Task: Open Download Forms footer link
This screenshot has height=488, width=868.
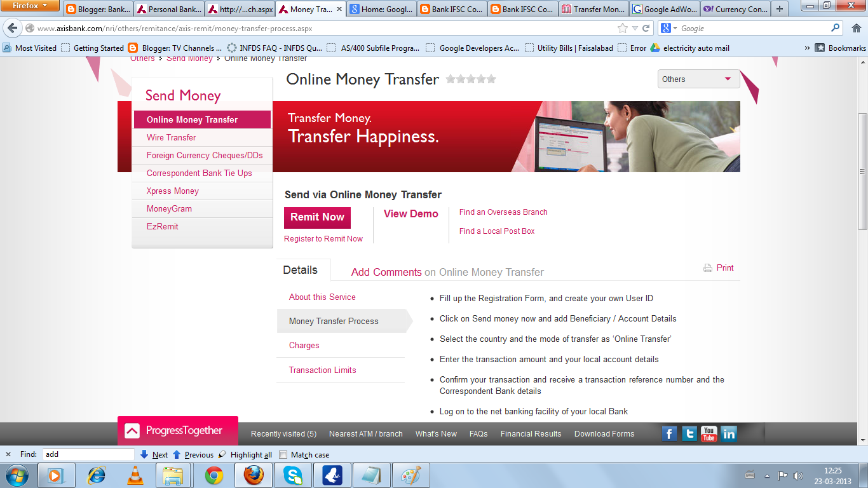Action: coord(604,434)
